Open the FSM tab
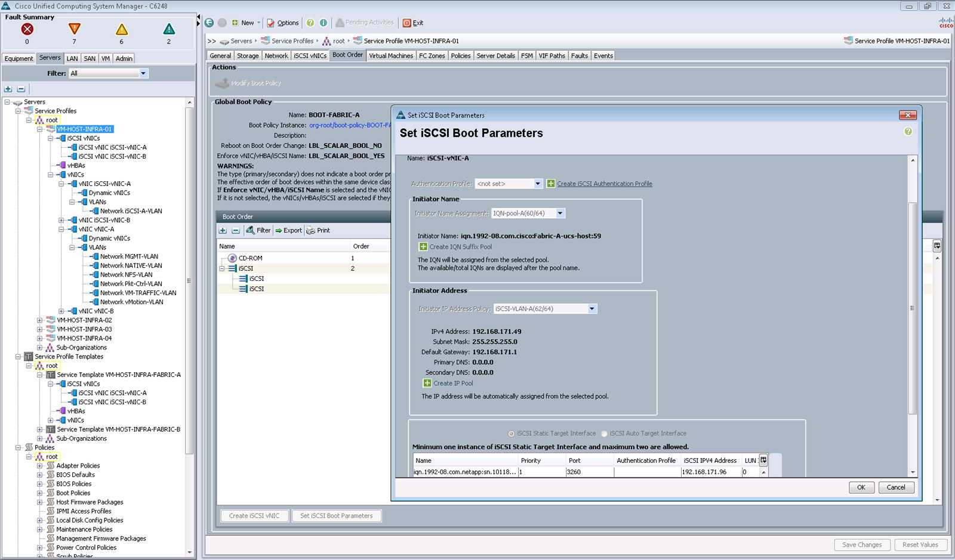 (x=526, y=55)
